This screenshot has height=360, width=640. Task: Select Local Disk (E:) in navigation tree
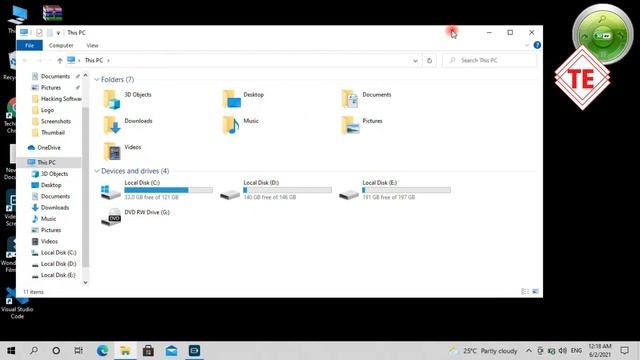point(58,275)
